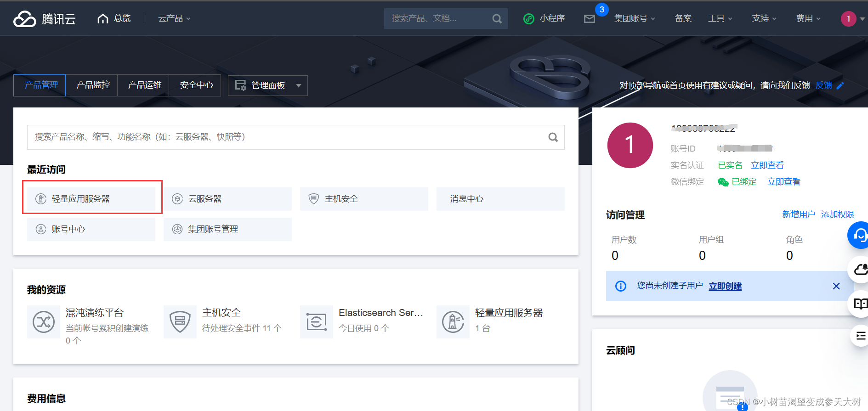Viewport: 868px width, 411px height.
Task: Click the 角色 count value
Action: coord(789,256)
